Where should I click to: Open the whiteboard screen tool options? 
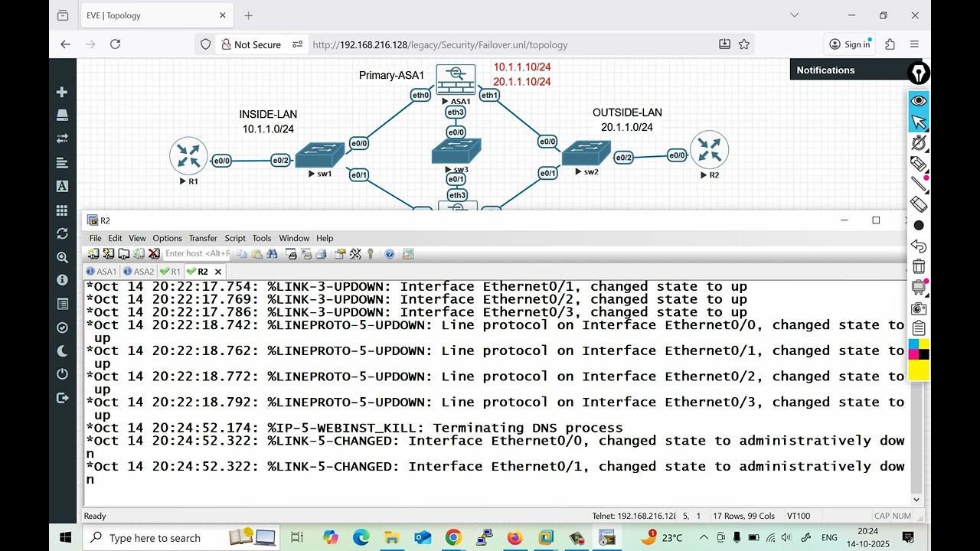[919, 287]
